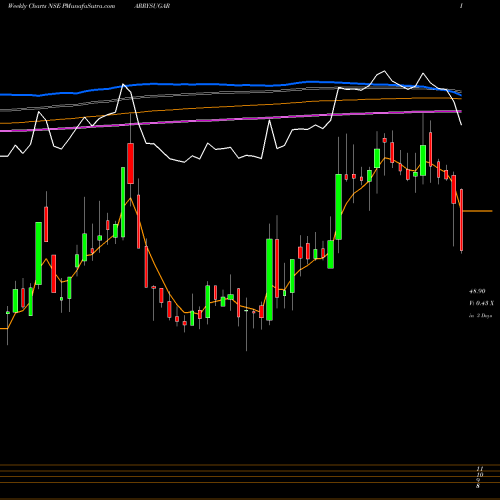This screenshot has width=500, height=500.
Task: Click the white indicator line's highest peak
Action: click(384, 71)
